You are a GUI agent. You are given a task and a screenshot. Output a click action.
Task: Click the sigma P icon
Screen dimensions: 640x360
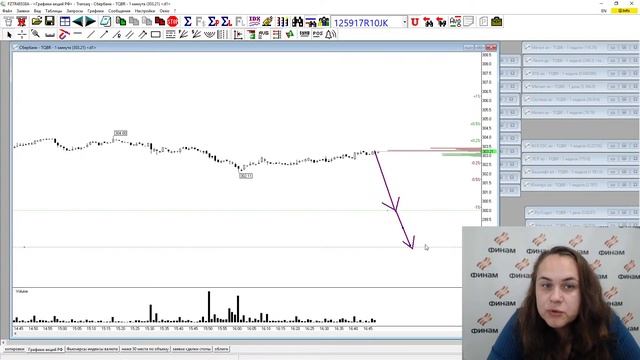pos(213,21)
